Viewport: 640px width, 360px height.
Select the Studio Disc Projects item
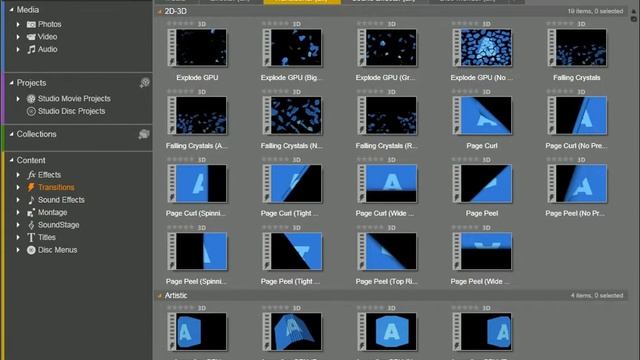(x=71, y=111)
